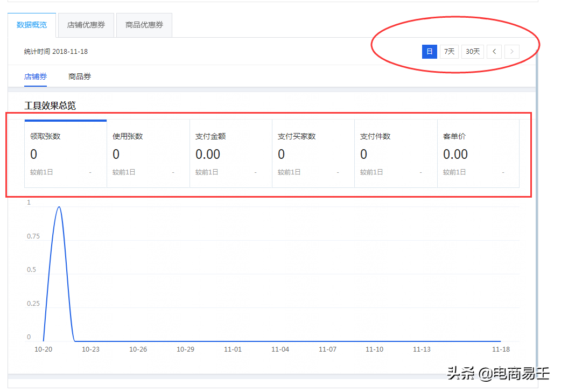
Task: Click the 0.5 y-axis label
Action: point(31,270)
